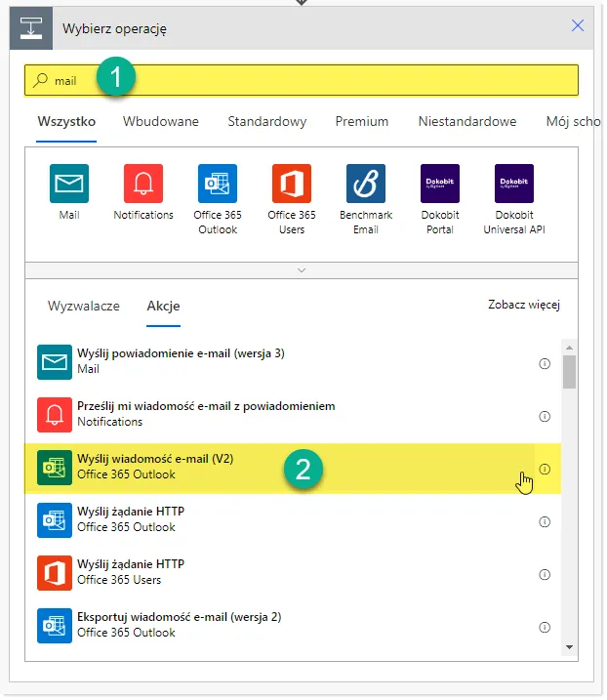Screen dimensions: 607x700
Task: Open the Standardowy tab
Action: [x=267, y=122]
